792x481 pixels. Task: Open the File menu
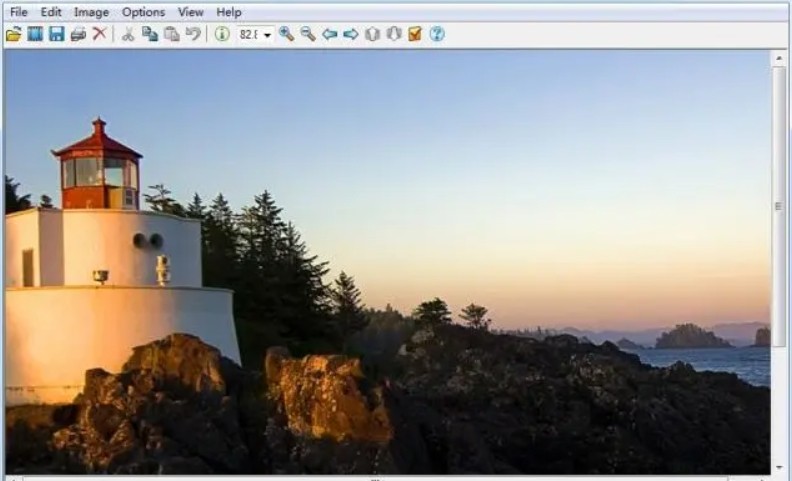pos(19,12)
